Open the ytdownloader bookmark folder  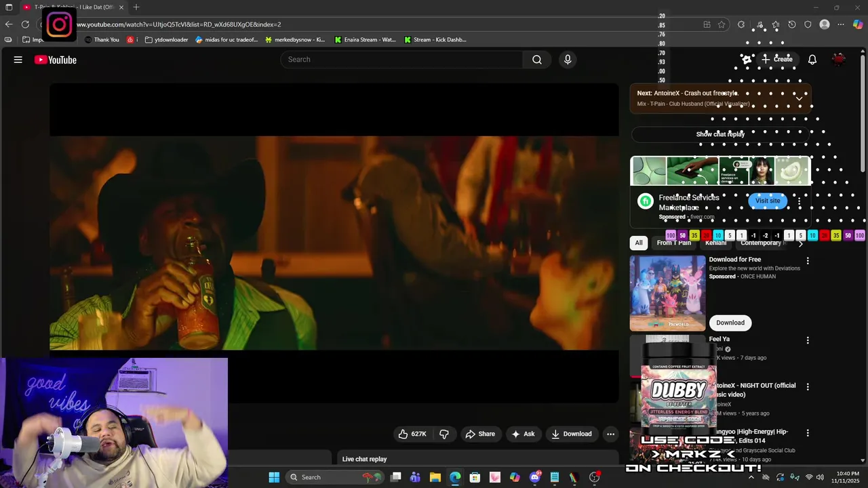(x=166, y=40)
